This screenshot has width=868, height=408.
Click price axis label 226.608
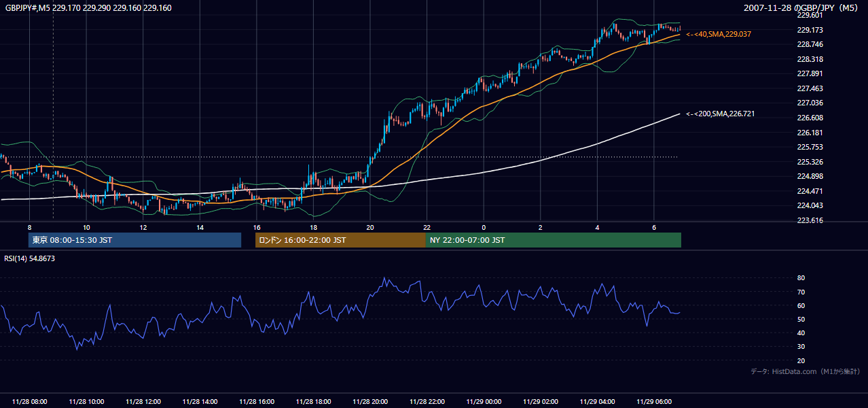pyautogui.click(x=810, y=118)
